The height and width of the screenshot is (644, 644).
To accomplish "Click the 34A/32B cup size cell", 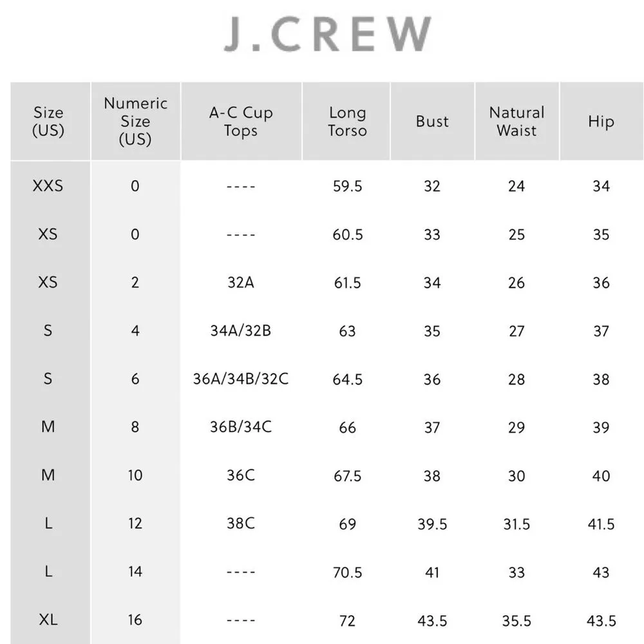I will point(241,331).
